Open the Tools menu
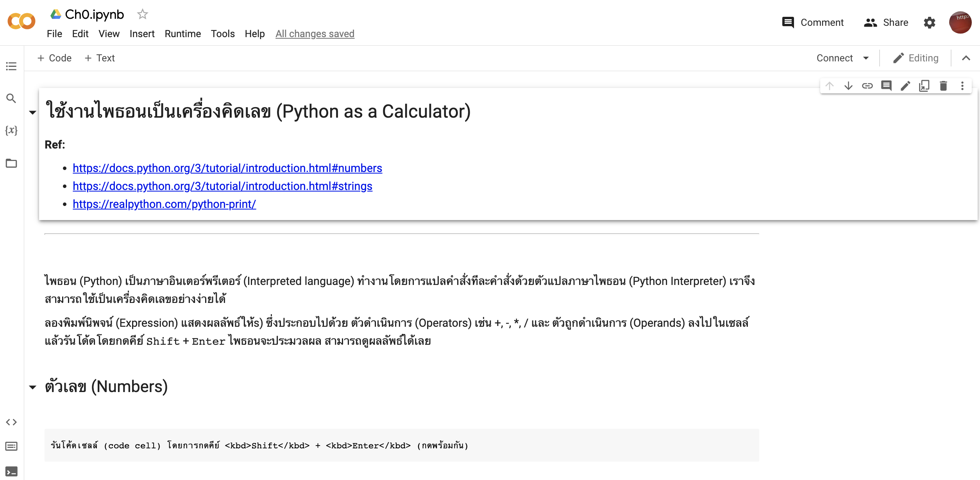This screenshot has height=480, width=980. (223, 34)
